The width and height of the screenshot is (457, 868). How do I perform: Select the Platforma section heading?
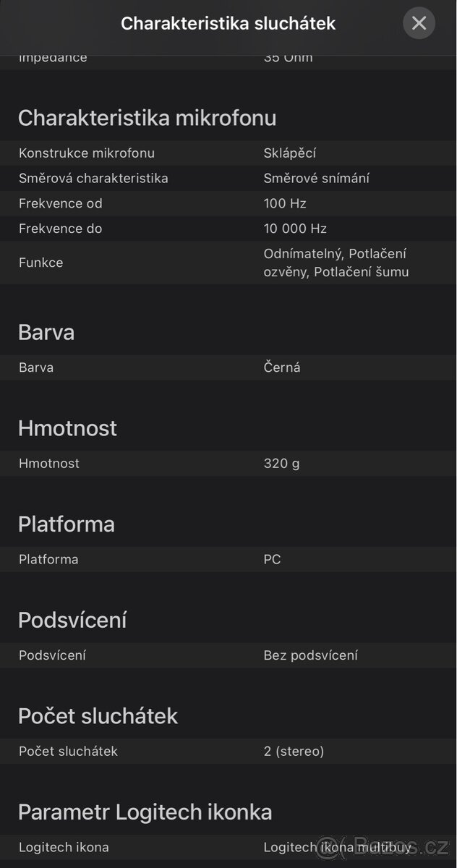pyautogui.click(x=67, y=524)
